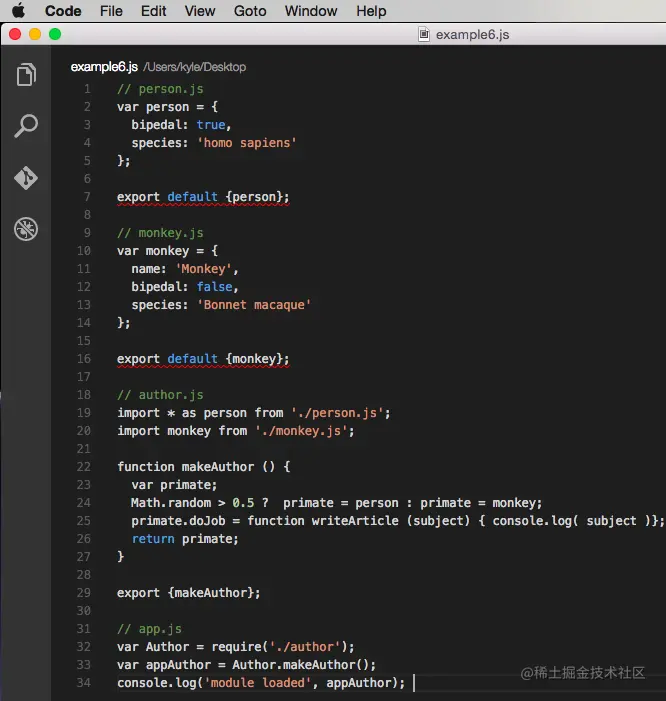
Task: Click the /Users/kyle/Desktop path label
Action: point(194,67)
